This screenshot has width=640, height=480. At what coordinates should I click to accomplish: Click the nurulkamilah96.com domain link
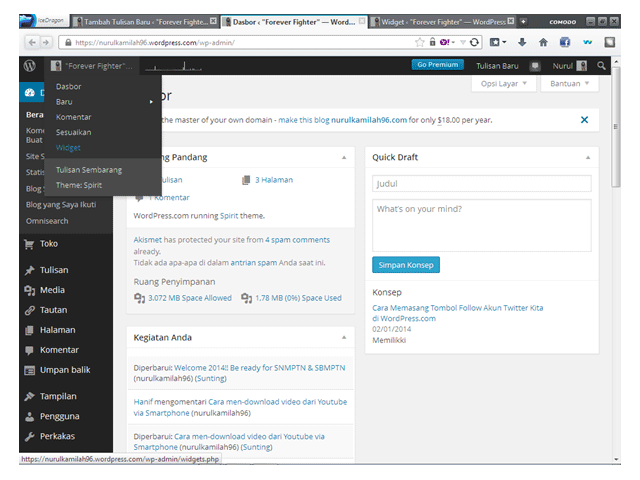[369, 120]
